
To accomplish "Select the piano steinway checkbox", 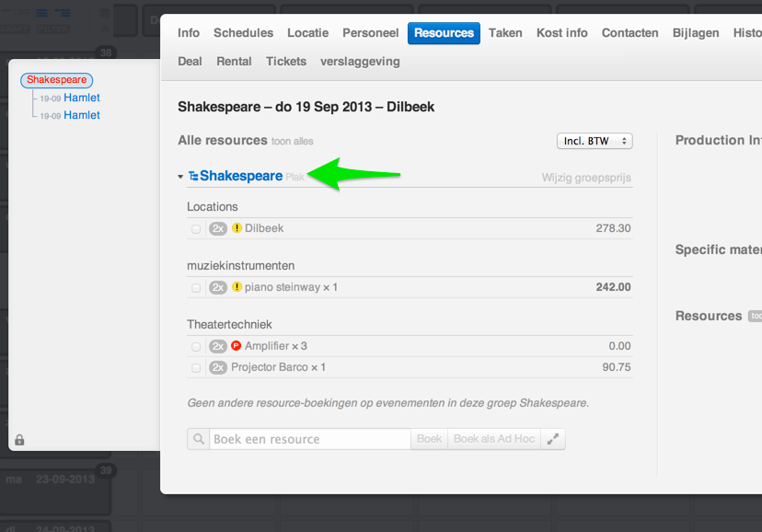I will (x=196, y=288).
